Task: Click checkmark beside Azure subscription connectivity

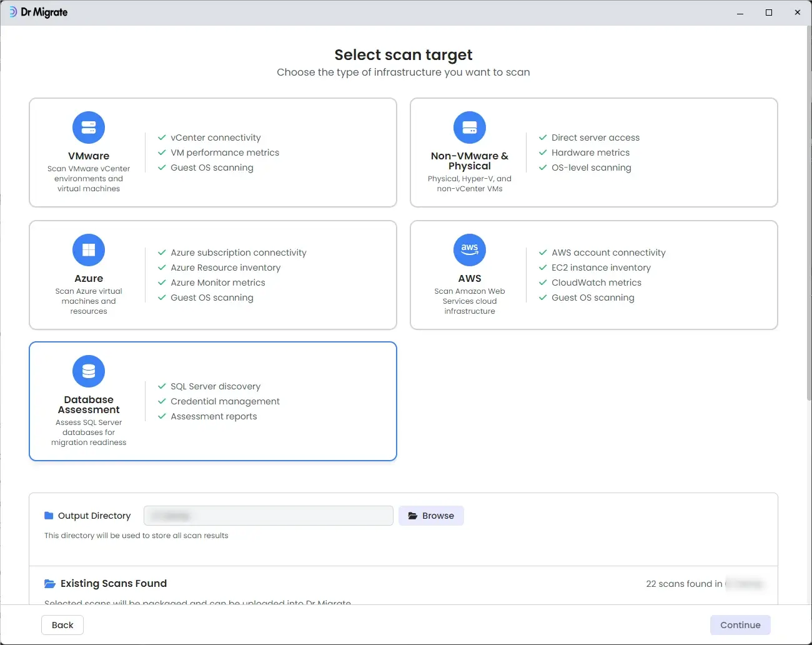Action: (162, 252)
